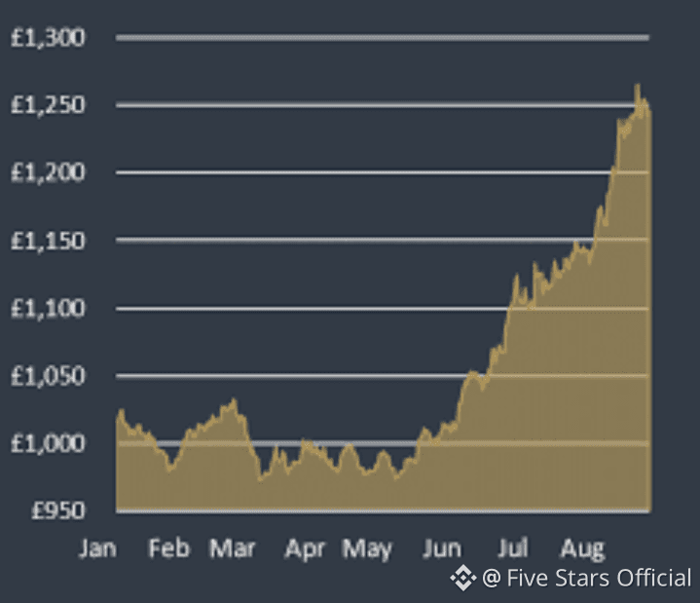Screen dimensions: 700x603
Task: Click the Binance logo icon in watermark
Action: point(463,578)
